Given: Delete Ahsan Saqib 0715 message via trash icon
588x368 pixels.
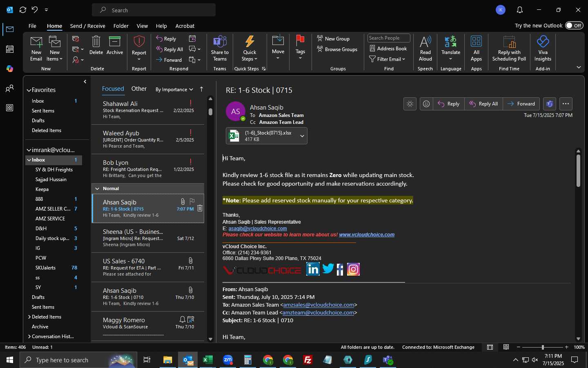Looking at the screenshot, I should tap(200, 209).
